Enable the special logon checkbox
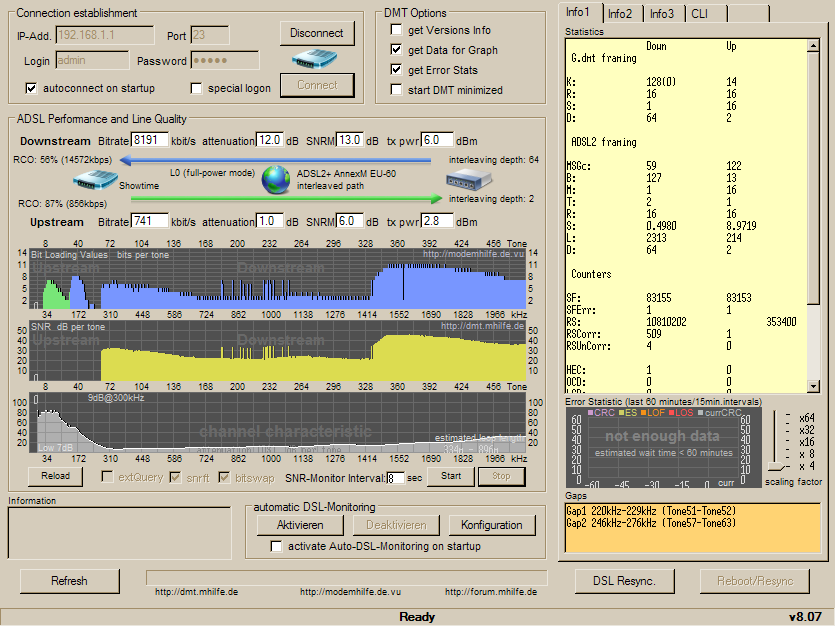The width and height of the screenshot is (835, 626). click(197, 88)
